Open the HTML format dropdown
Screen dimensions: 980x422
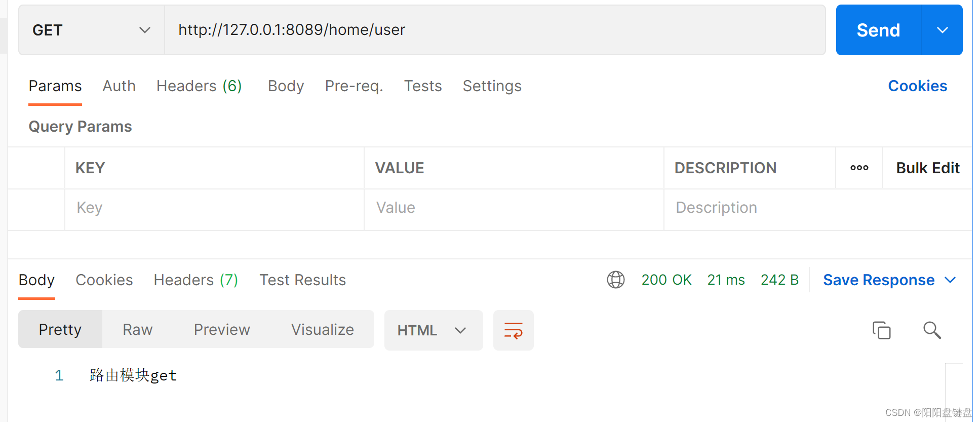tap(433, 330)
